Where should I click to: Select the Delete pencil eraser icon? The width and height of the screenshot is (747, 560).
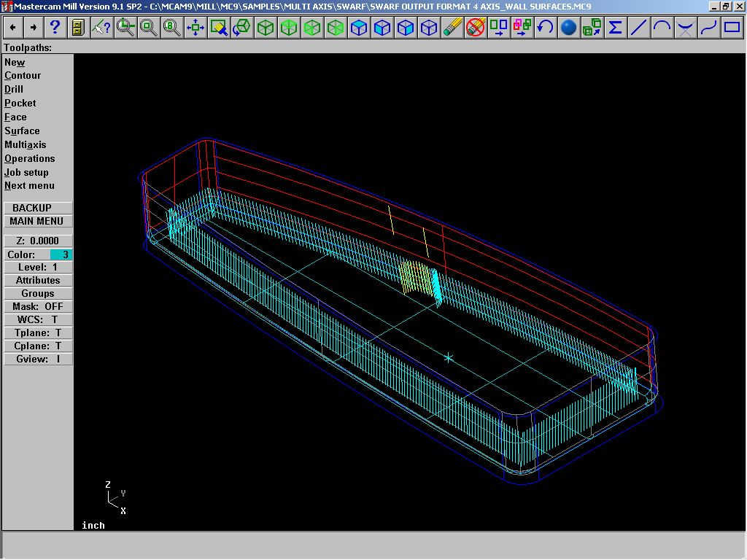tap(452, 28)
